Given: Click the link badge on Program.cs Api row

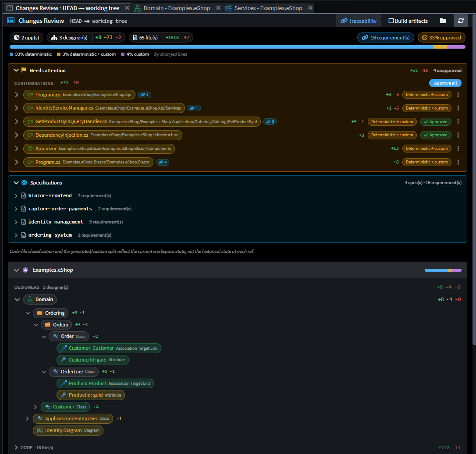Looking at the screenshot, I should 145,95.
